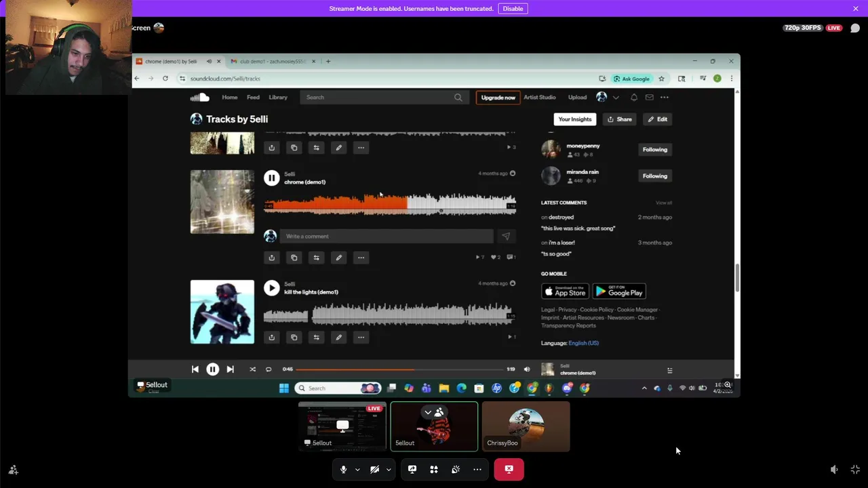Expand Discord microphone options chevron
This screenshot has height=488, width=868.
tap(357, 469)
